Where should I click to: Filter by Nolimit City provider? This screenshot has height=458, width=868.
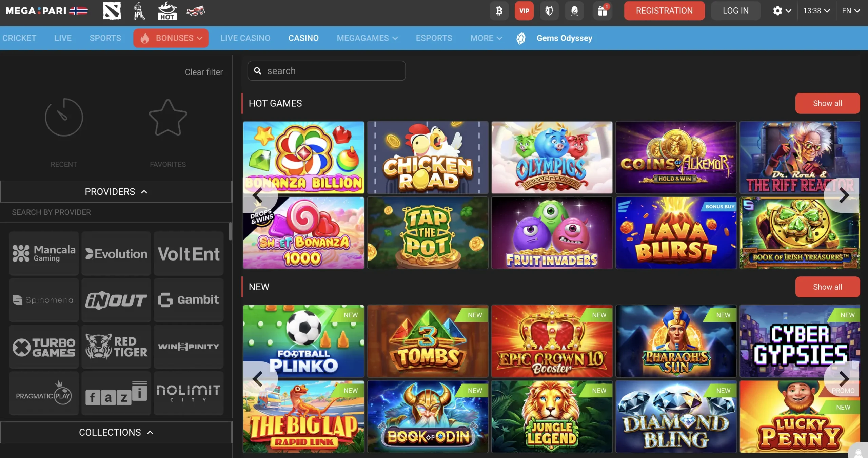189,393
